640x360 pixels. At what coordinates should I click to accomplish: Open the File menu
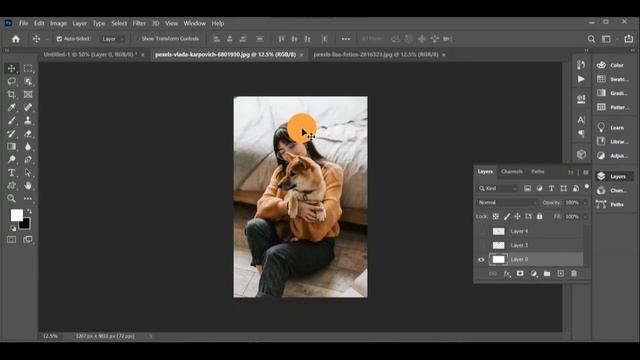(x=24, y=23)
